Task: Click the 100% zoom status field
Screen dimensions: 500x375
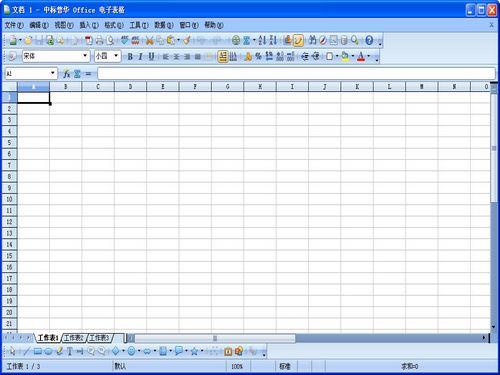Action: click(237, 366)
